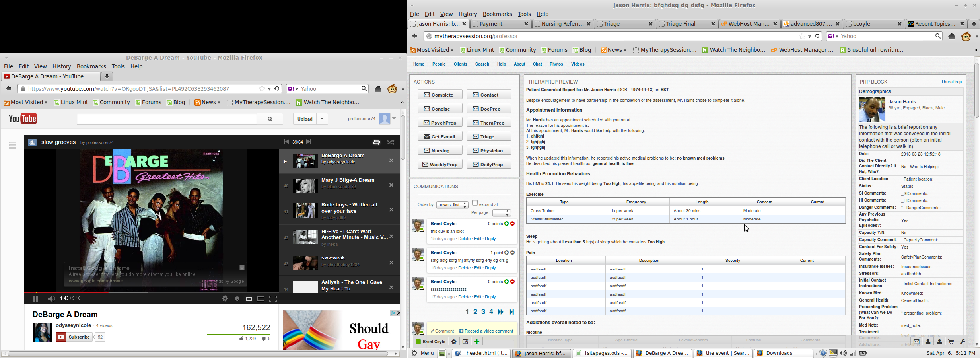Open settings gear beside Brent Coyle
Image resolution: width=980 pixels, height=358 pixels.
tap(454, 342)
